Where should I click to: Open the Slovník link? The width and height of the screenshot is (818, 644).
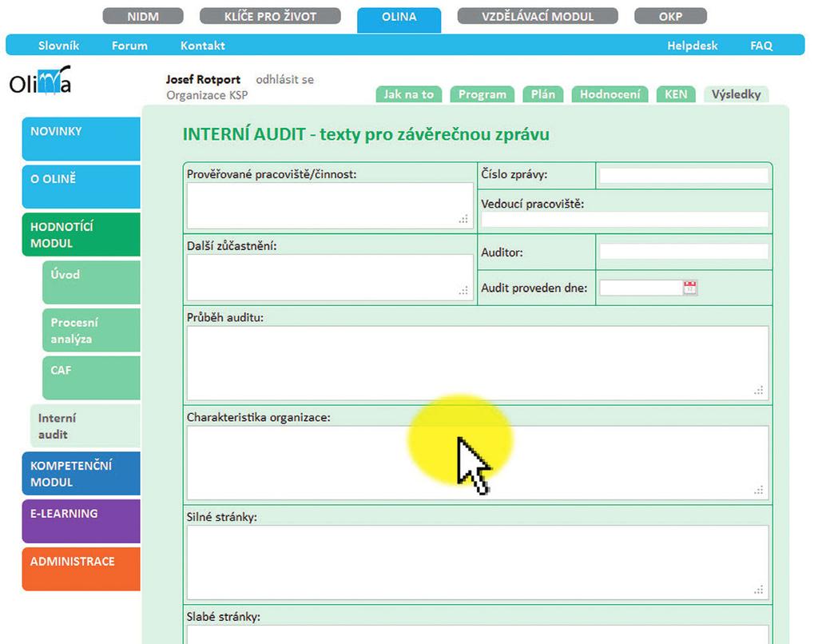click(58, 46)
